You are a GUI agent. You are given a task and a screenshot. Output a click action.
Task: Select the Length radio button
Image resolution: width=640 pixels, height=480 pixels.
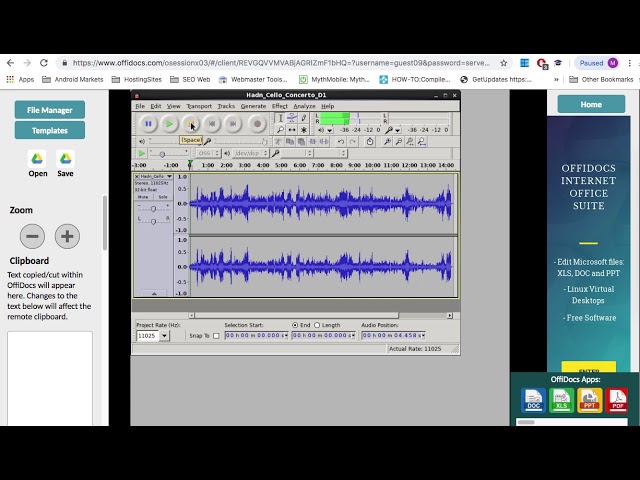coord(317,325)
